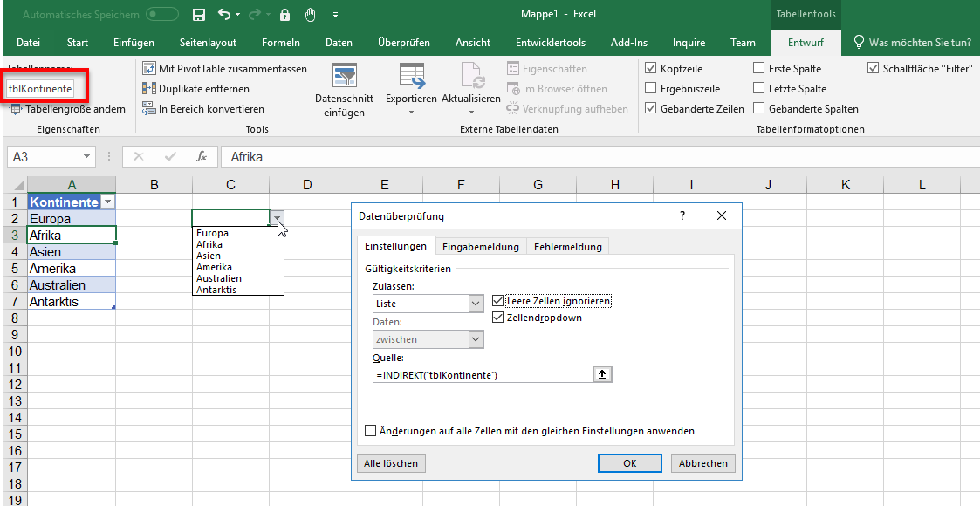Open the Exportieren table icon
The width and height of the screenshot is (980, 506).
(411, 77)
